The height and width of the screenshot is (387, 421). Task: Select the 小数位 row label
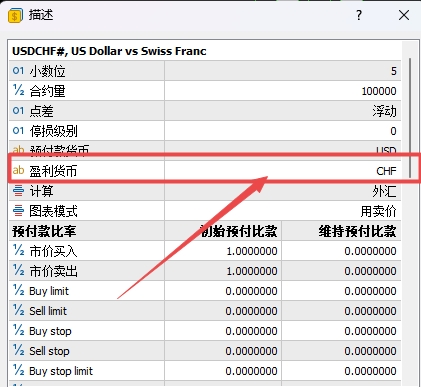pyautogui.click(x=47, y=71)
